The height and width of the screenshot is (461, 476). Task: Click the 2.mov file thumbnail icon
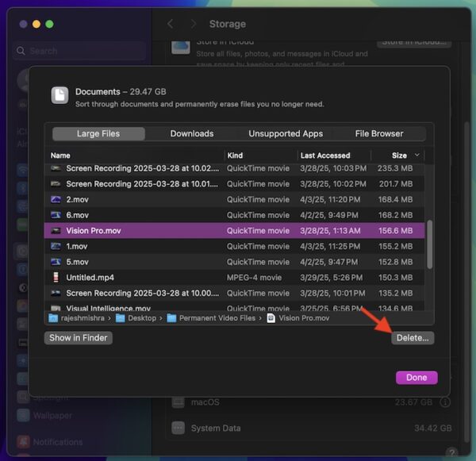point(56,200)
